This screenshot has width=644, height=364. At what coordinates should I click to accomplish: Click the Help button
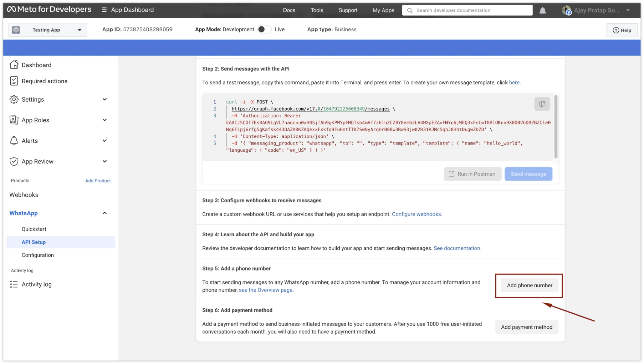[622, 30]
